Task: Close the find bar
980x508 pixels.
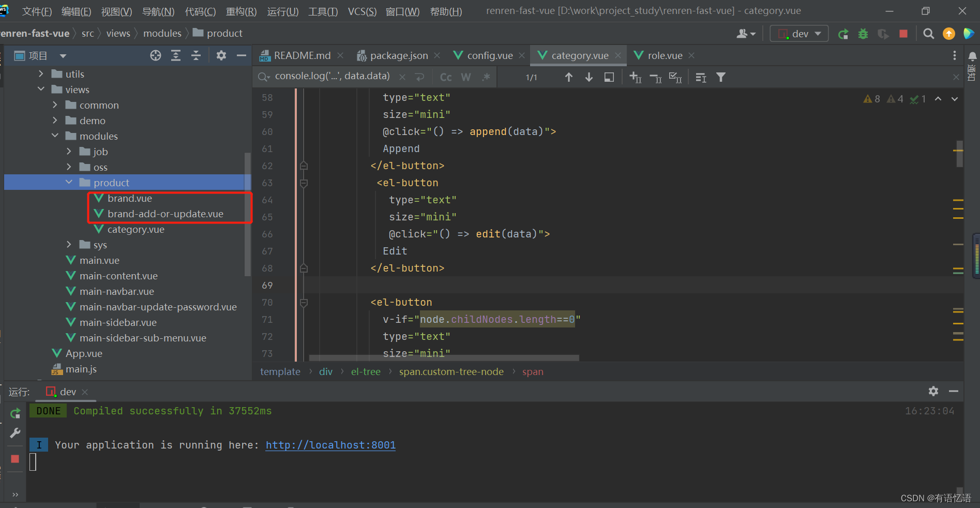Action: pos(956,77)
